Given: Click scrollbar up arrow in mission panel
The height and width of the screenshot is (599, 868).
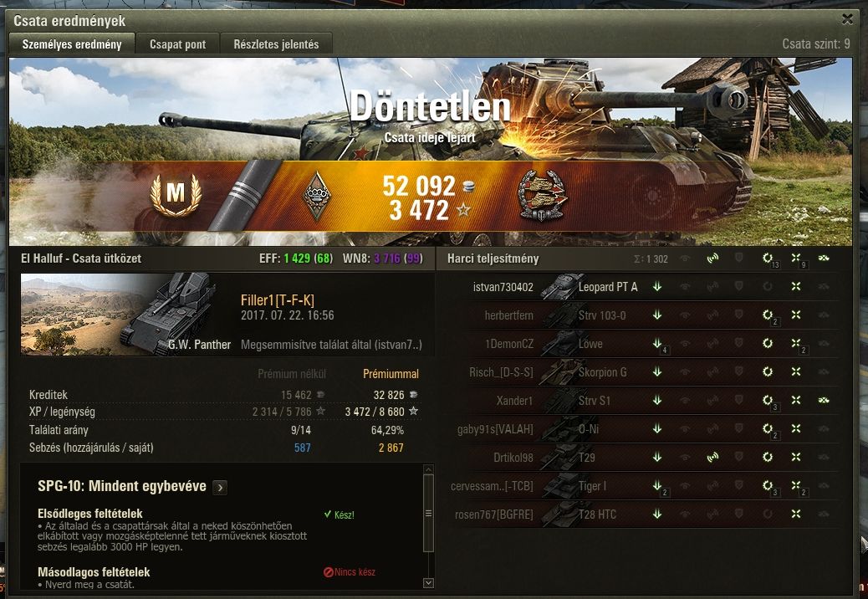Looking at the screenshot, I should (x=428, y=469).
